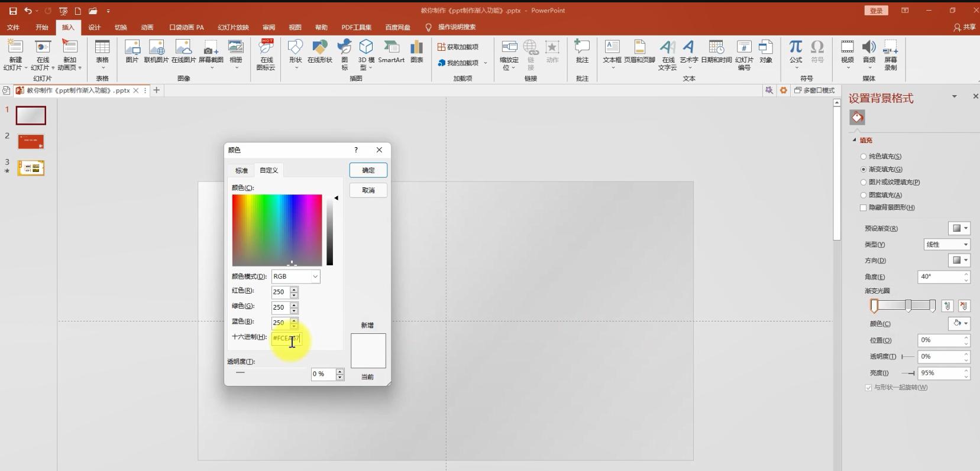Click the 图表 chart icon

pos(417,51)
